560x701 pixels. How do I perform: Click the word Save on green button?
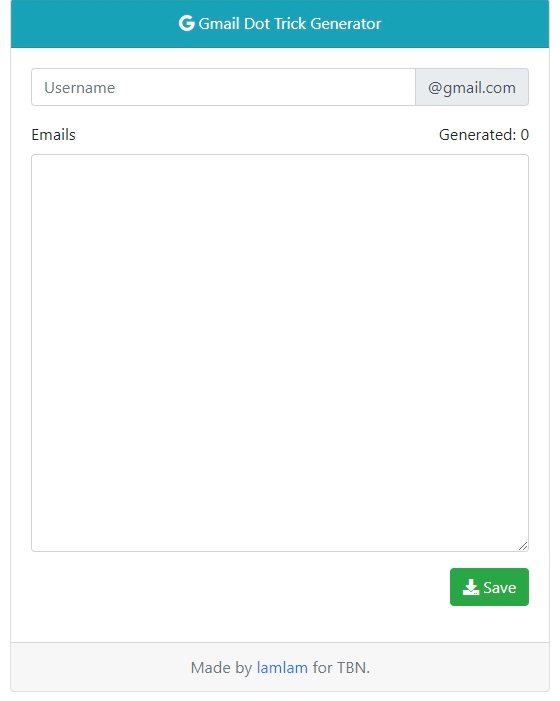click(500, 587)
